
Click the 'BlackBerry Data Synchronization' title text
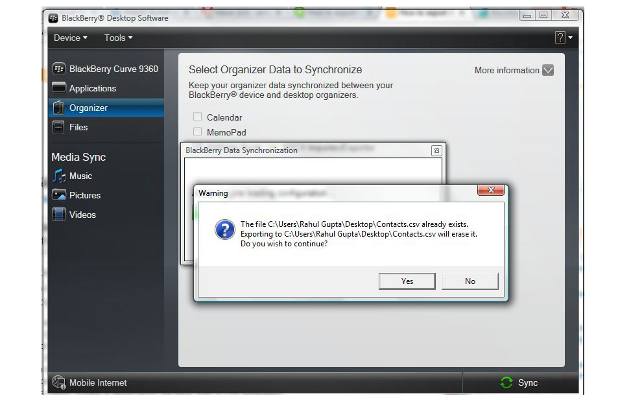[x=241, y=150]
